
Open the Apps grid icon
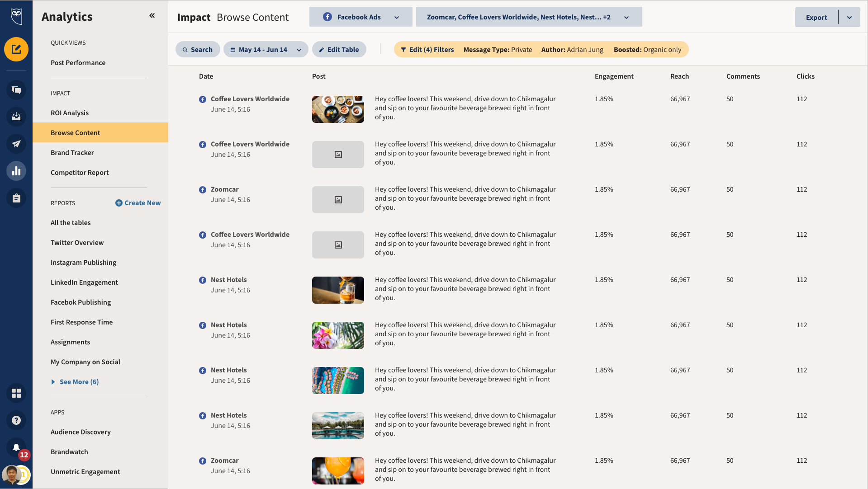click(x=16, y=393)
